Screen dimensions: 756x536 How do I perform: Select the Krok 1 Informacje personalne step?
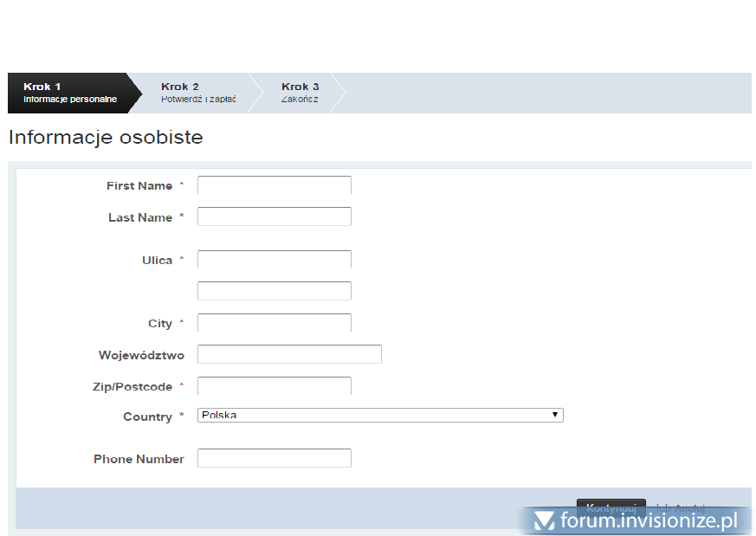(x=69, y=93)
